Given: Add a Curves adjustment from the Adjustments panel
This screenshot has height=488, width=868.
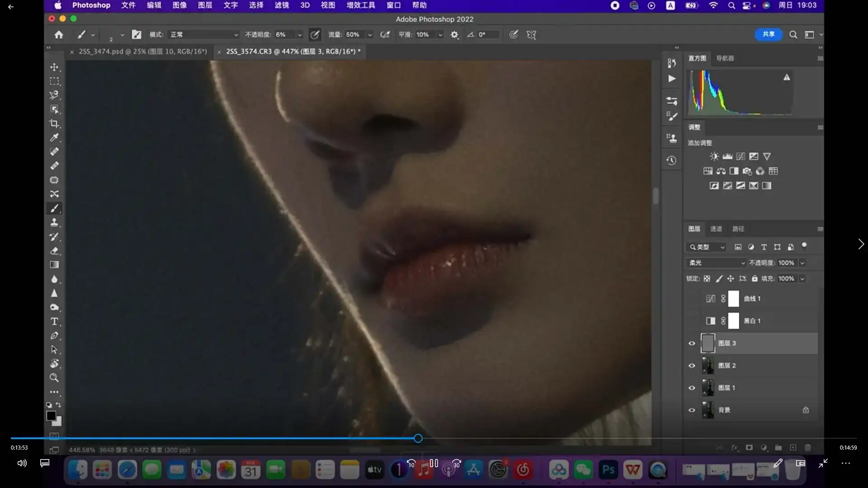Looking at the screenshot, I should (741, 156).
